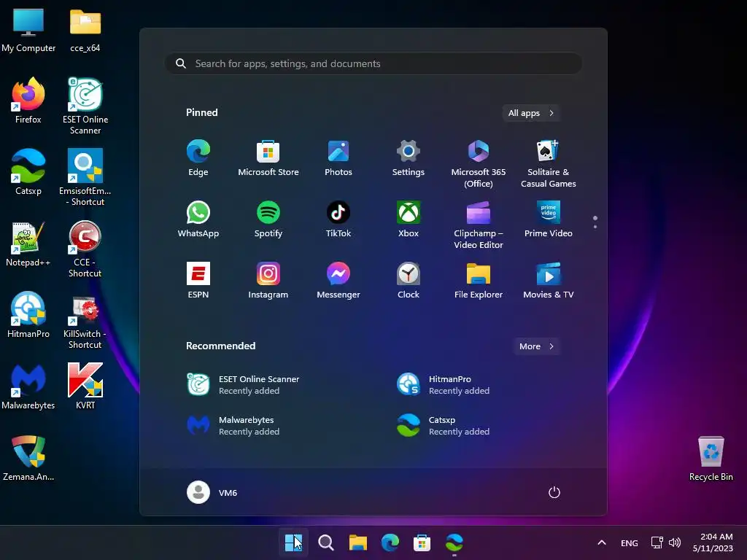Click the Start menu search box

[373, 63]
